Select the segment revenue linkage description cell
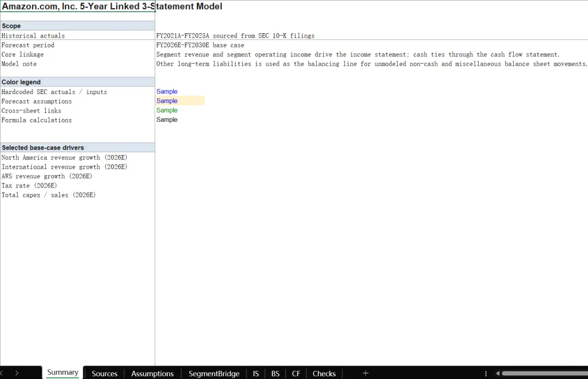 pos(357,54)
